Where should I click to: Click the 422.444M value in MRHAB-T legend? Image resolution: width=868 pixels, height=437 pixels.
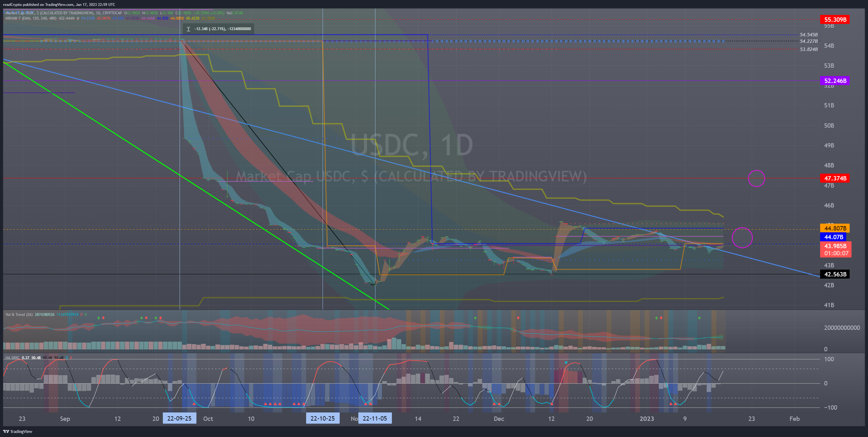(x=67, y=18)
